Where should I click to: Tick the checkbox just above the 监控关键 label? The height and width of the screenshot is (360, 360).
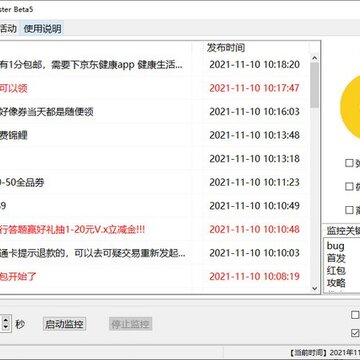(x=349, y=210)
